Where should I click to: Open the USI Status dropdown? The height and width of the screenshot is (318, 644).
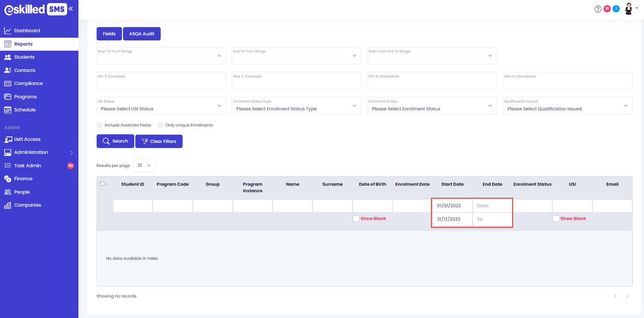pos(161,106)
